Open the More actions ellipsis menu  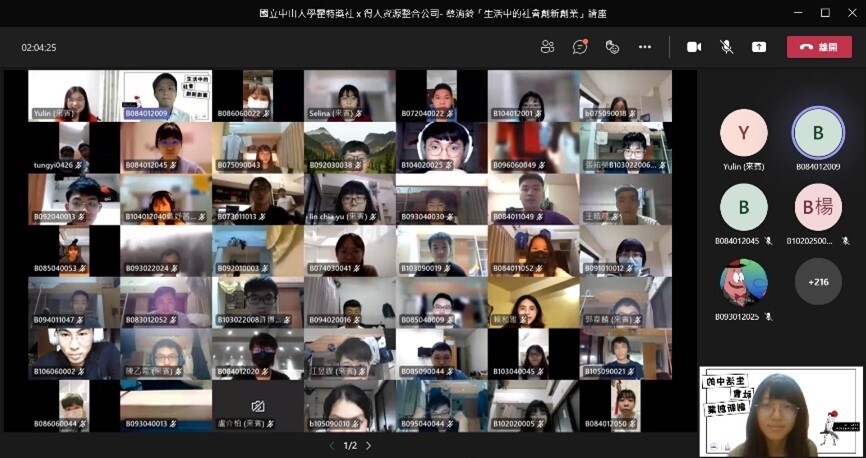pos(645,47)
